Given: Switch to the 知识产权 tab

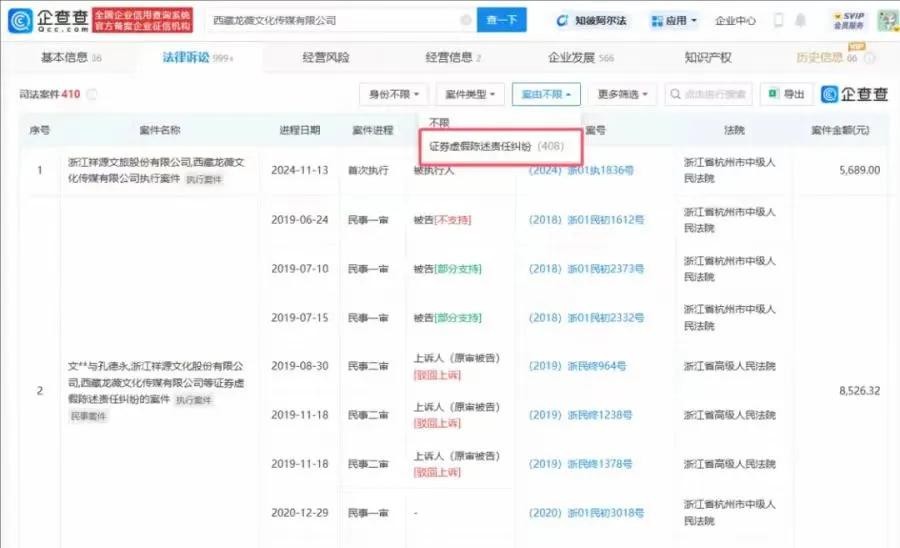Looking at the screenshot, I should [x=708, y=58].
